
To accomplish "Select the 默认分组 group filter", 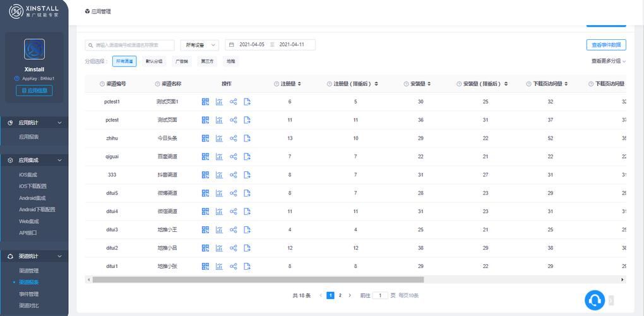I will point(153,61).
